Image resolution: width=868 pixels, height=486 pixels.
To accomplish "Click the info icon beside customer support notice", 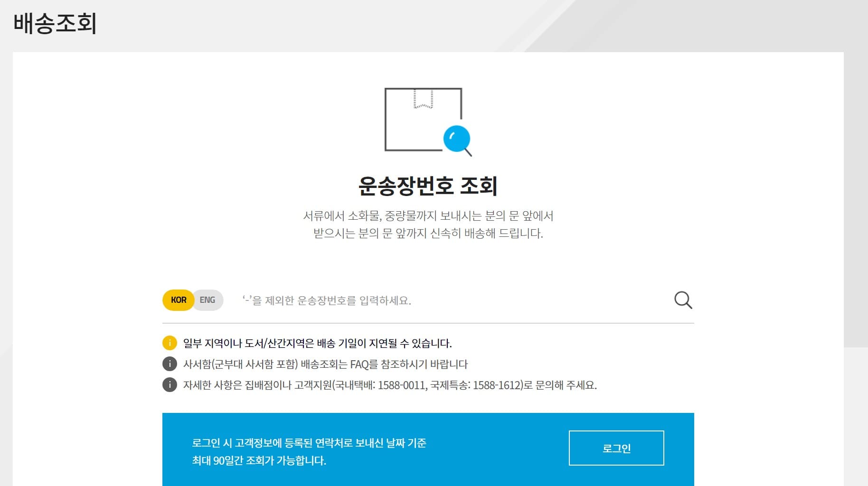I will [169, 385].
